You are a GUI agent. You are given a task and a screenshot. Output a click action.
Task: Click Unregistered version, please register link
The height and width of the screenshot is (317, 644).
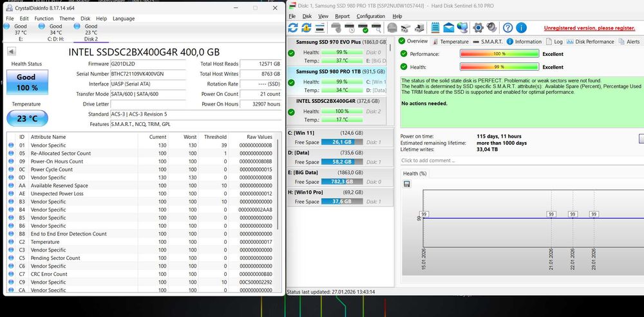[589, 28]
